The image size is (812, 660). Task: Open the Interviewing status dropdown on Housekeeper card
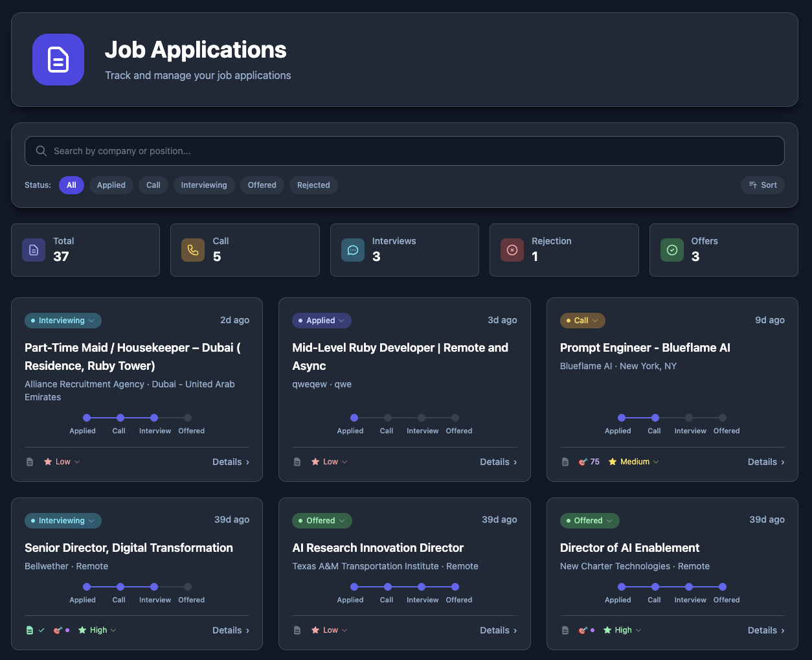63,320
